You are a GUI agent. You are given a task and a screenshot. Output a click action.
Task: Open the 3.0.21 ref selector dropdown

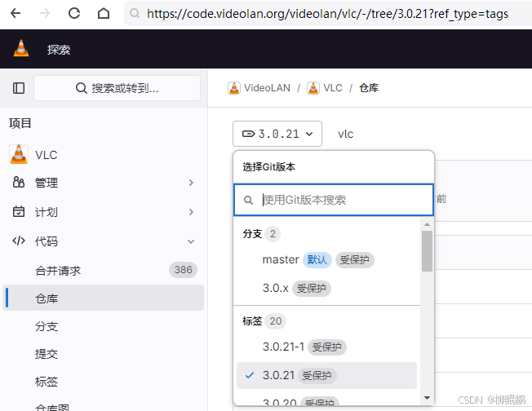click(x=277, y=134)
